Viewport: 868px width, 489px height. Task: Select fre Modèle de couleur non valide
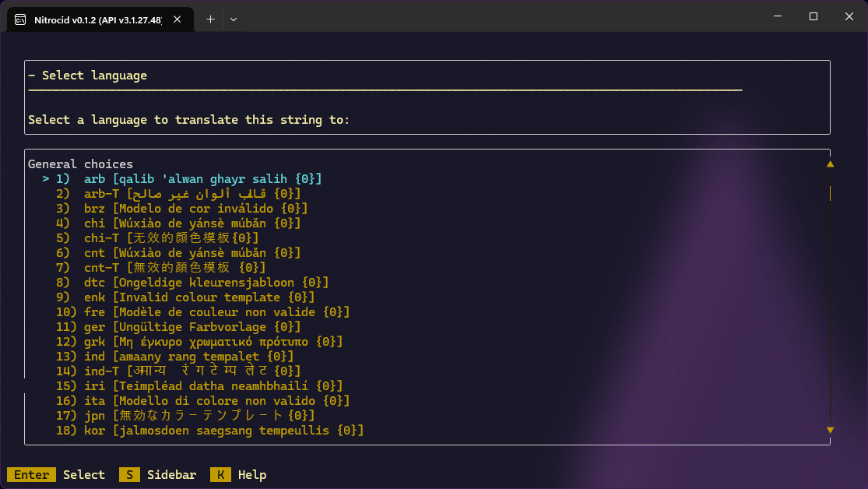(x=216, y=312)
